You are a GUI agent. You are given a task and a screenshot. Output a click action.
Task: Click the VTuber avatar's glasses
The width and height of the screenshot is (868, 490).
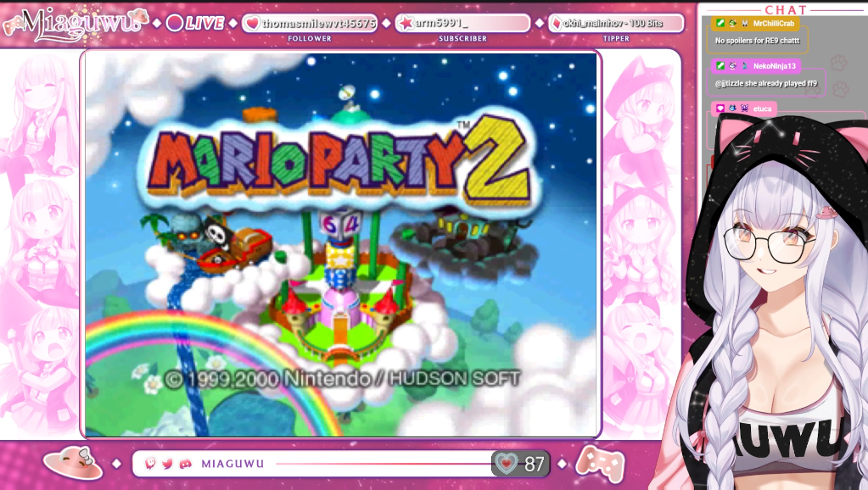[769, 242]
